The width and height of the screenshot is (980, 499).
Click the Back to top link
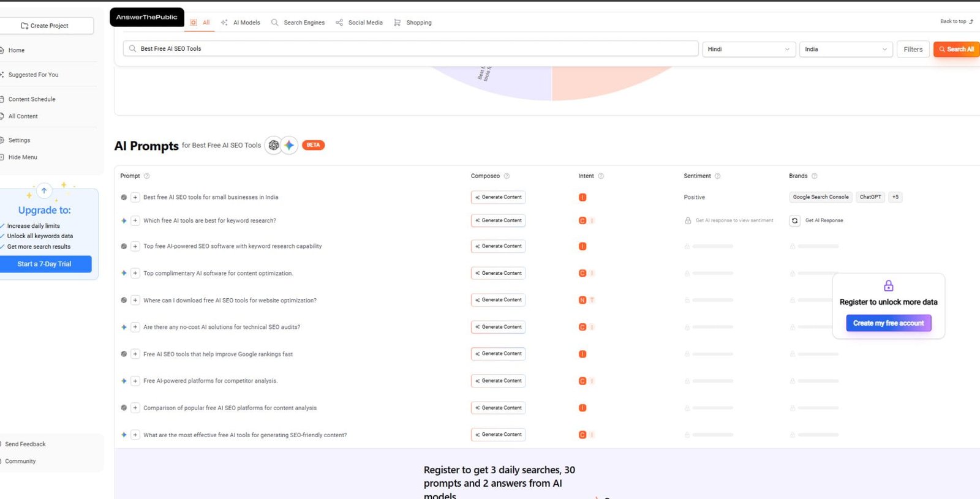(x=957, y=21)
